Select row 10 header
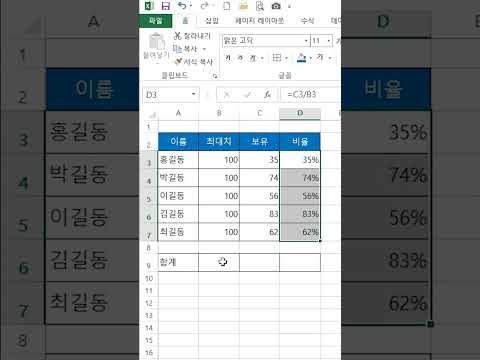 149,278
